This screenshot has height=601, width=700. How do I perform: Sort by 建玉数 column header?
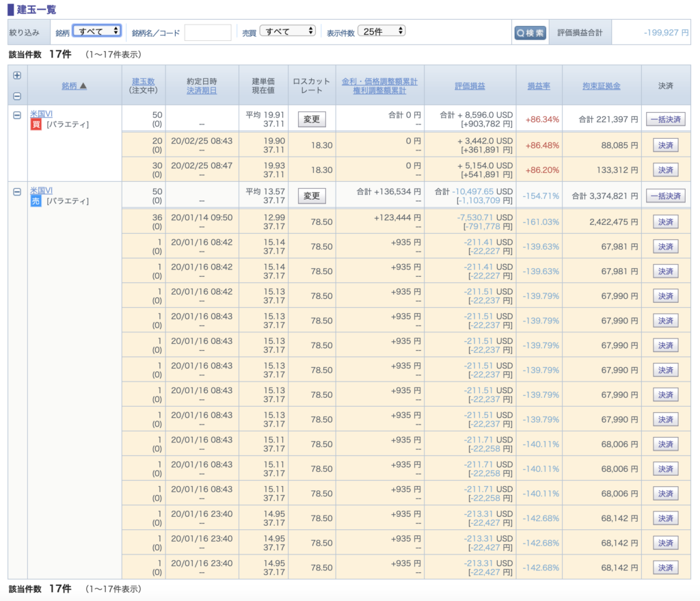(144, 81)
